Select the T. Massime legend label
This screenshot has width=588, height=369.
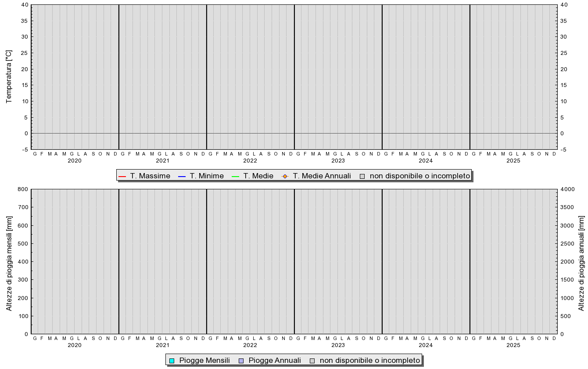(x=150, y=176)
